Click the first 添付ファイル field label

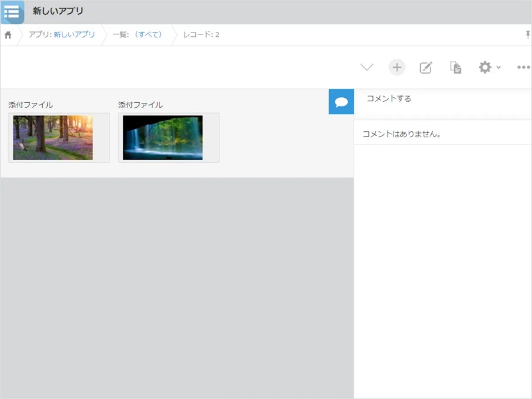[x=29, y=105]
